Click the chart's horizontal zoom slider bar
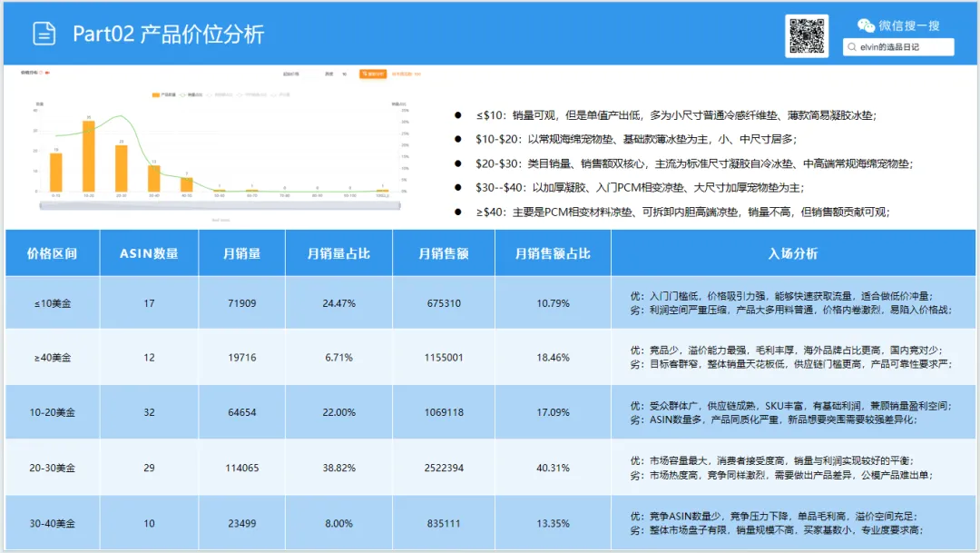This screenshot has height=553, width=980. click(x=220, y=205)
